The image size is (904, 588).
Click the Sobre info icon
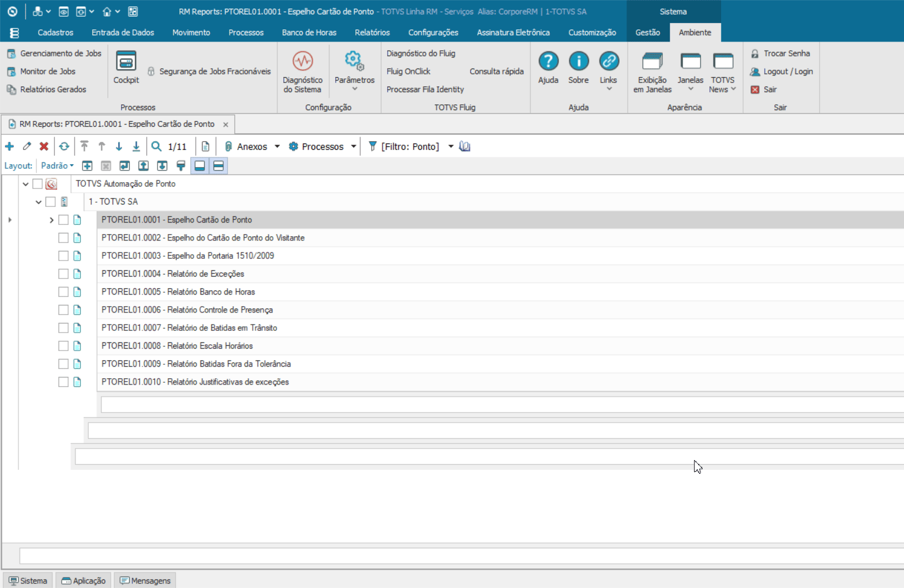point(579,61)
